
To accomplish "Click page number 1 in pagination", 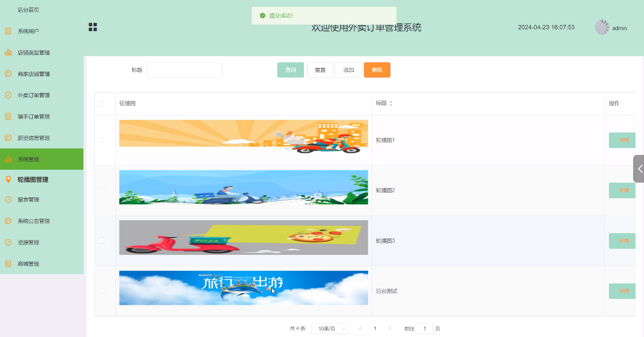I will point(375,329).
